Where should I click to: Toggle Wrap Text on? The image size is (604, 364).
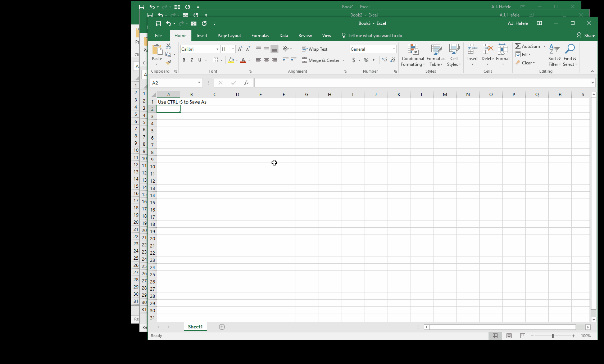tap(314, 49)
